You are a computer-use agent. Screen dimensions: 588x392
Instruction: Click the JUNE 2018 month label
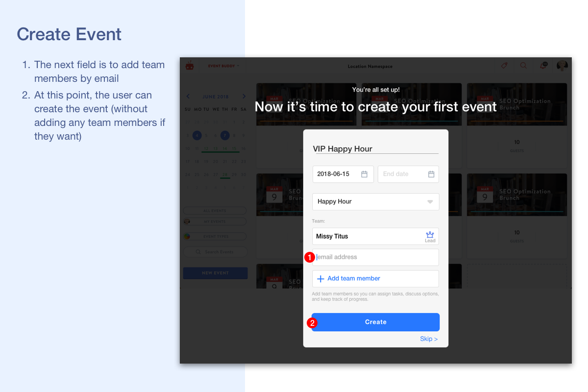pyautogui.click(x=216, y=97)
